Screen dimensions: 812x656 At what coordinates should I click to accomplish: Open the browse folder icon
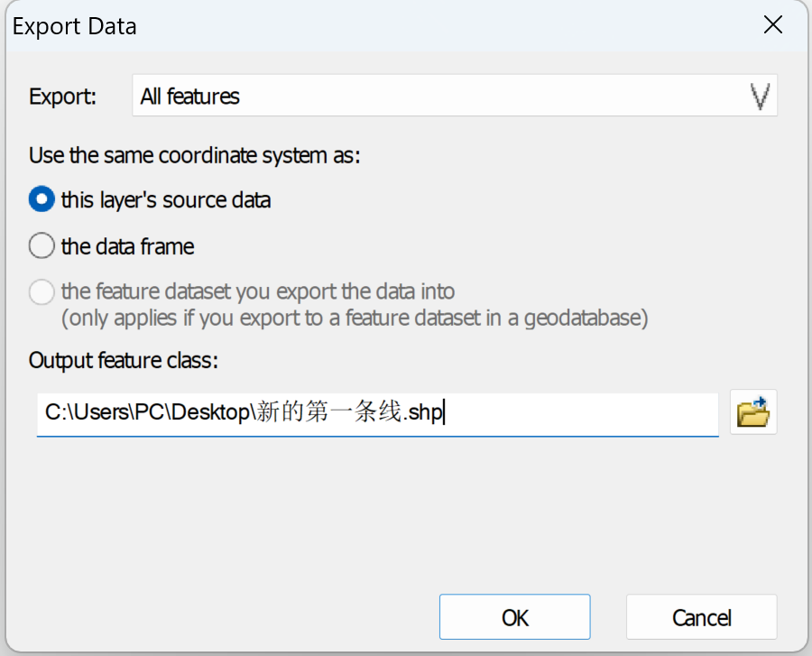(x=752, y=412)
